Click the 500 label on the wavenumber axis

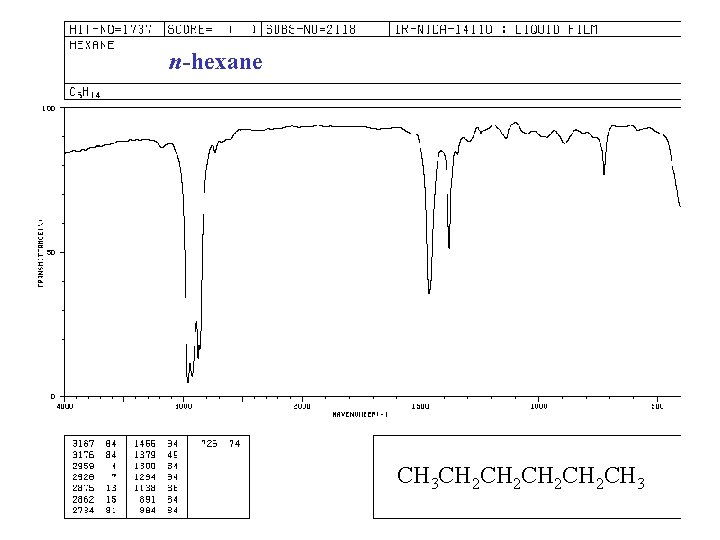pos(658,406)
